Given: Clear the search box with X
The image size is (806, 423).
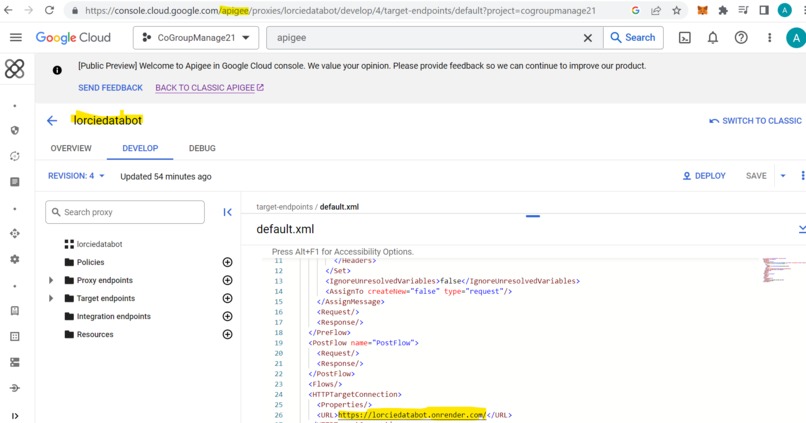Looking at the screenshot, I should click(588, 38).
